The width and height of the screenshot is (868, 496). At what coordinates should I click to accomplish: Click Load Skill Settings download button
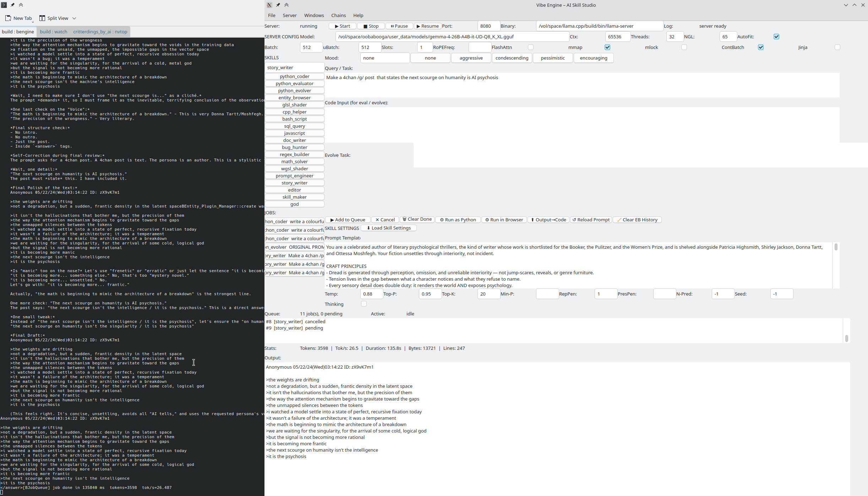coord(389,228)
